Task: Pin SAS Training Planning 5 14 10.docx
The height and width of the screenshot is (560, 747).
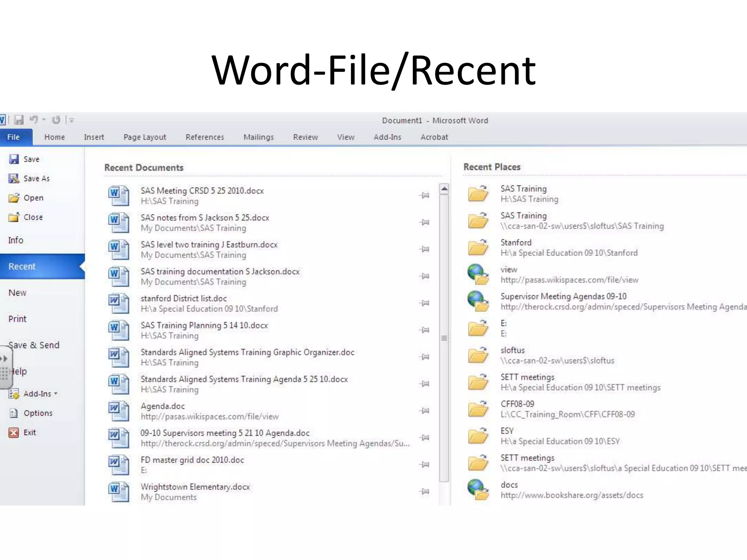Action: pyautogui.click(x=424, y=330)
